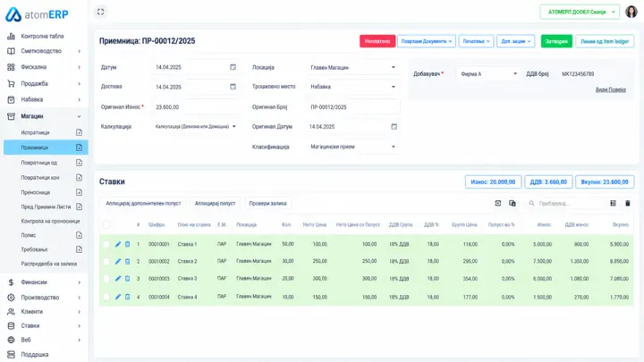Toggle fullscreen mode icon

[100, 12]
